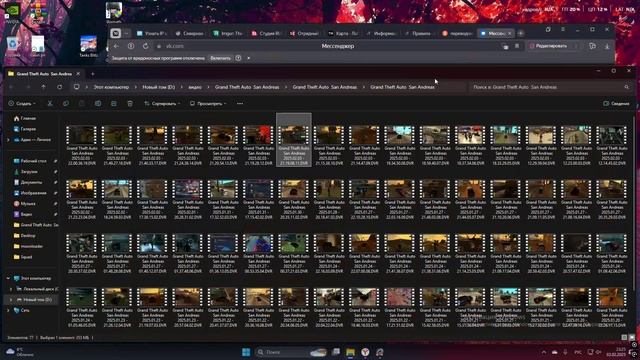
Task: Open the Сортировать sort dropdown
Action: pyautogui.click(x=162, y=104)
